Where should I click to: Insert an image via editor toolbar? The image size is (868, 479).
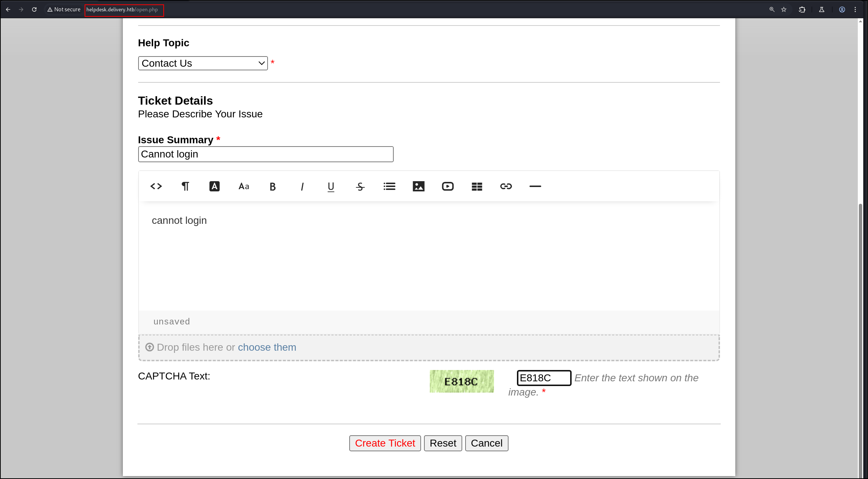pyautogui.click(x=419, y=186)
